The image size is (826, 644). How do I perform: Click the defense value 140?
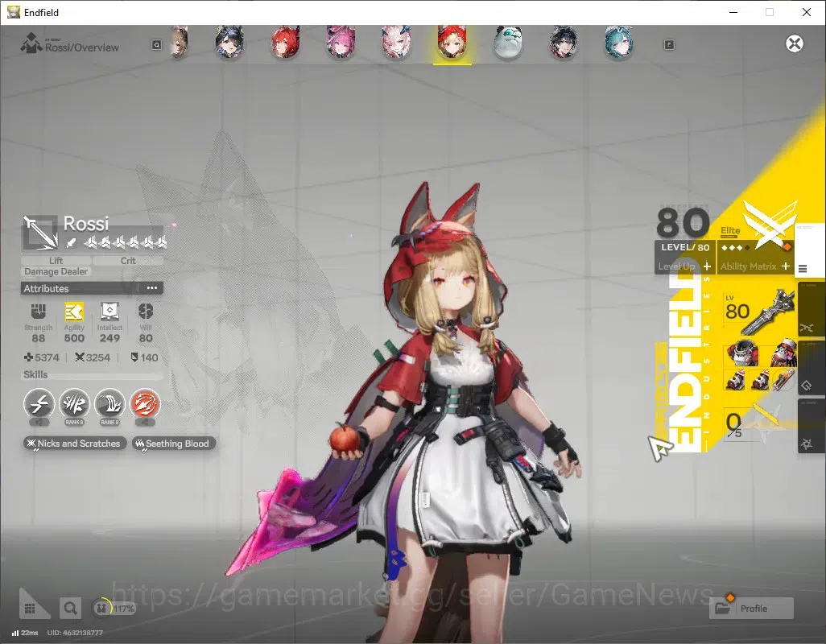[144, 357]
